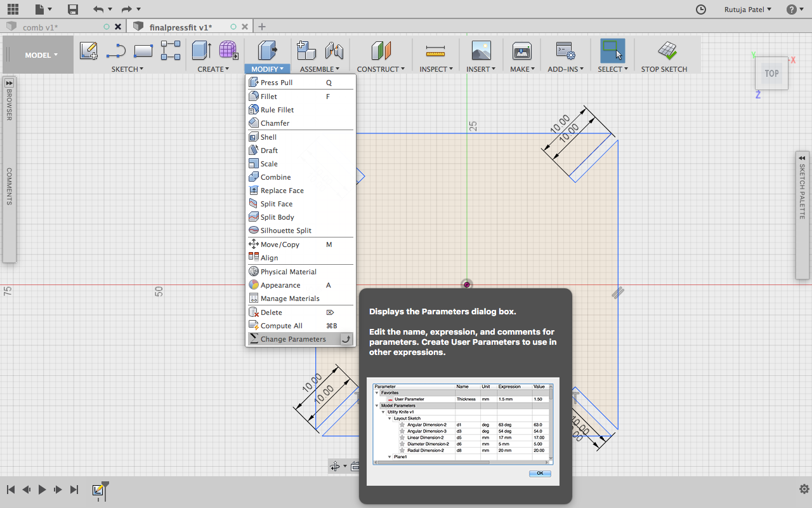
Task: Choose Fillet from Modify menu
Action: (301, 97)
